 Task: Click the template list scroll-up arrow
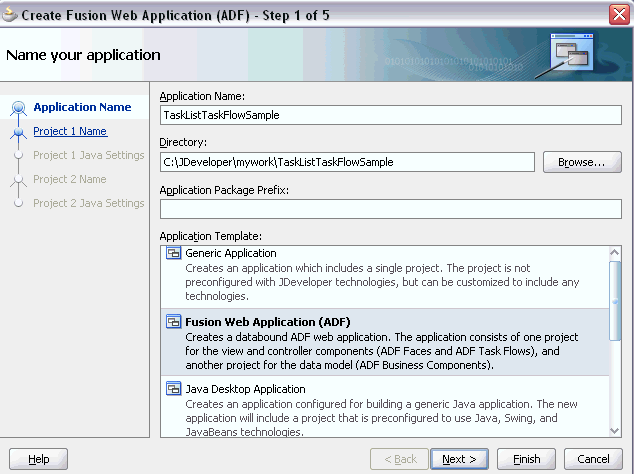click(x=615, y=252)
